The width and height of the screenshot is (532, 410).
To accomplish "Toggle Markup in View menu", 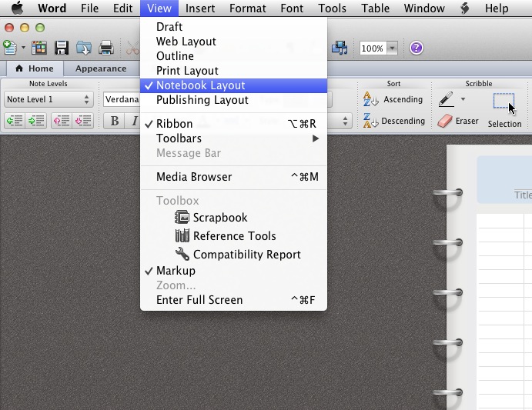I will click(233, 271).
